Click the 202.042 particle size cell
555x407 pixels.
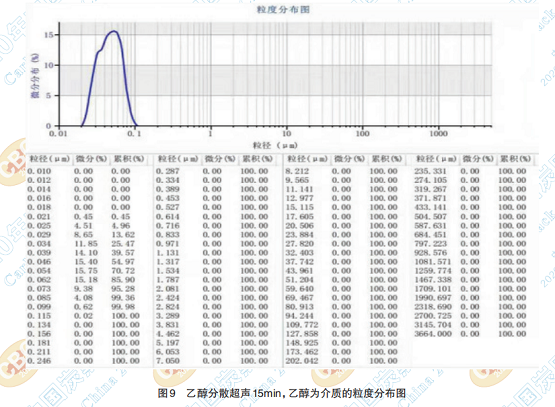pos(302,361)
